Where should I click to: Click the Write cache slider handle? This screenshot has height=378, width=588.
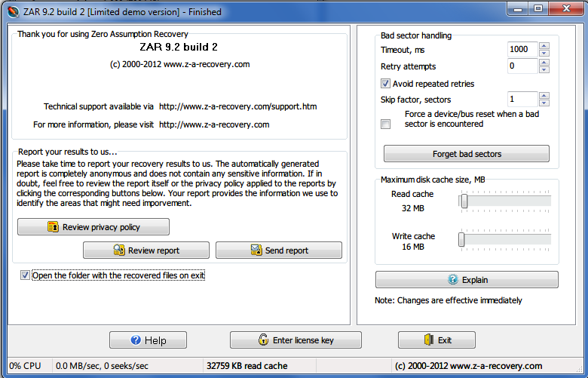(461, 239)
